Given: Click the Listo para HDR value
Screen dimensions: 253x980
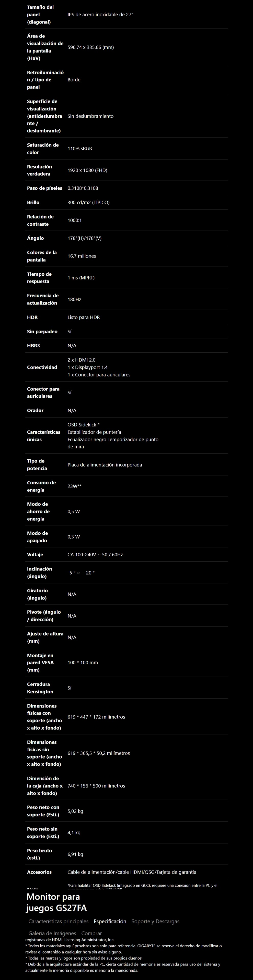Looking at the screenshot, I should click(x=84, y=317).
